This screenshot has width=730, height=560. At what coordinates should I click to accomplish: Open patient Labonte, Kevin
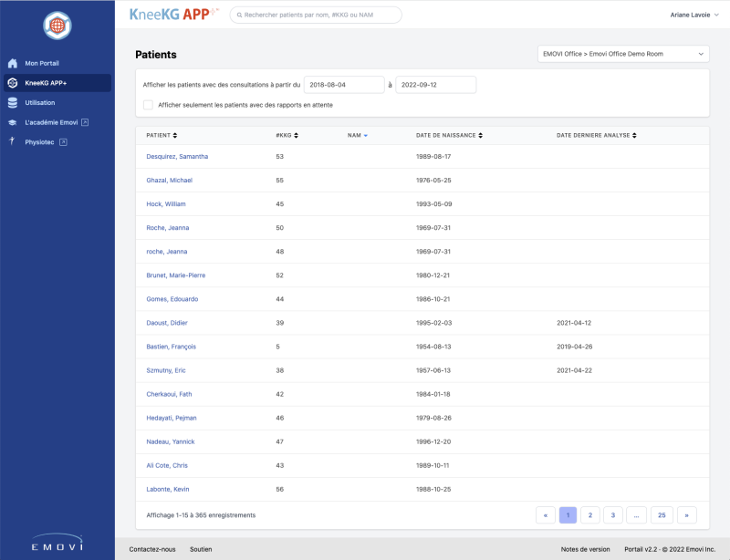pos(168,489)
